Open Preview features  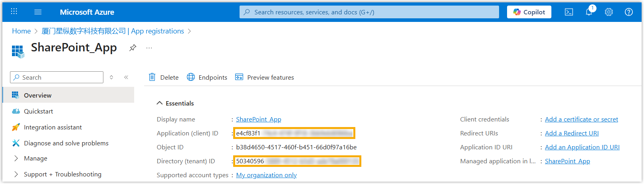pos(265,77)
